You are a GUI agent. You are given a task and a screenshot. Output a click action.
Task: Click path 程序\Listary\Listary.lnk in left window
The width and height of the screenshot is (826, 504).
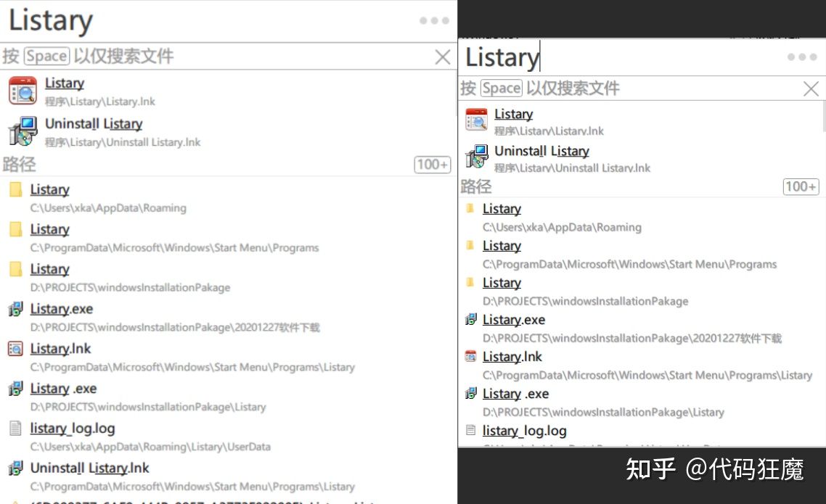100,102
